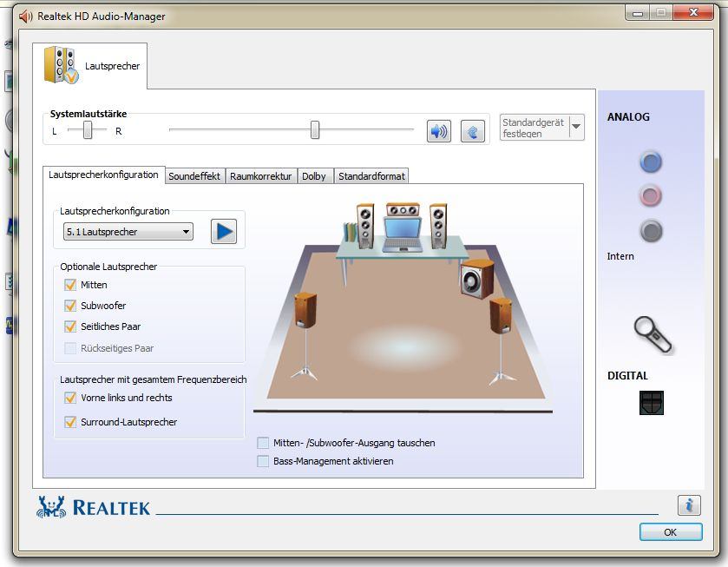Open the information button
The width and height of the screenshot is (728, 567).
click(689, 505)
